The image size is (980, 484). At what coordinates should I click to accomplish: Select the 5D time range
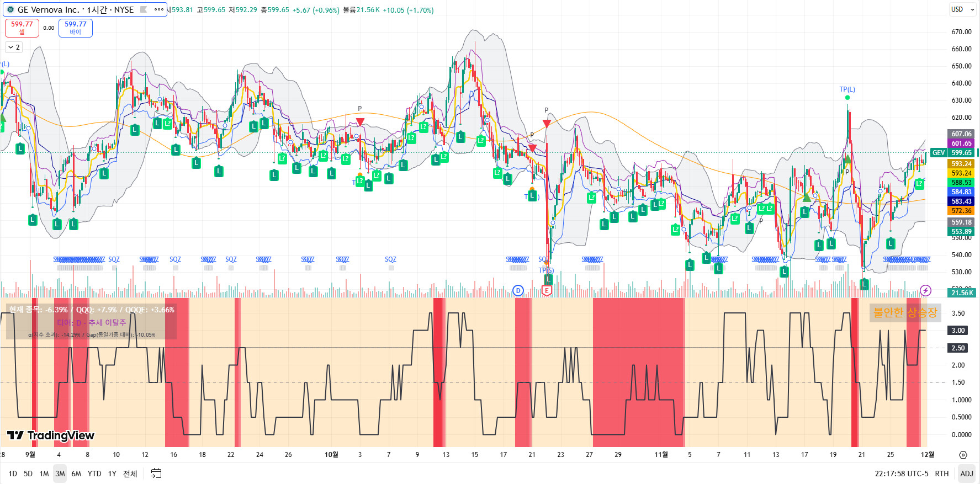(x=28, y=474)
